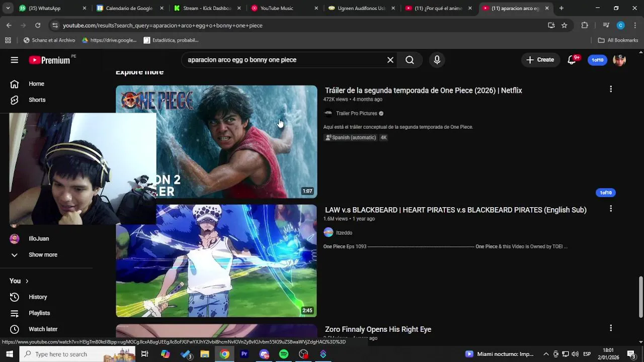
Task: Click the Itzeddo channel avatar
Action: [329, 232]
